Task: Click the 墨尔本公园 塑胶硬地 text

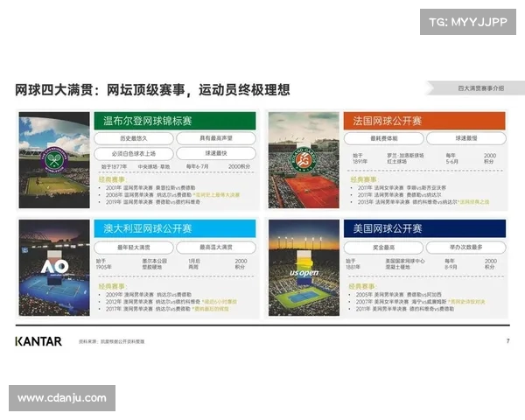Action: [154, 264]
